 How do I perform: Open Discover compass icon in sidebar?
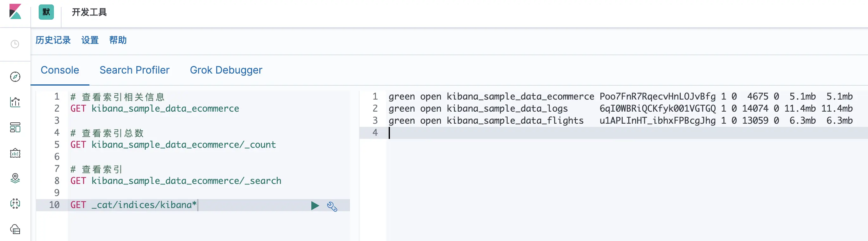click(x=15, y=77)
